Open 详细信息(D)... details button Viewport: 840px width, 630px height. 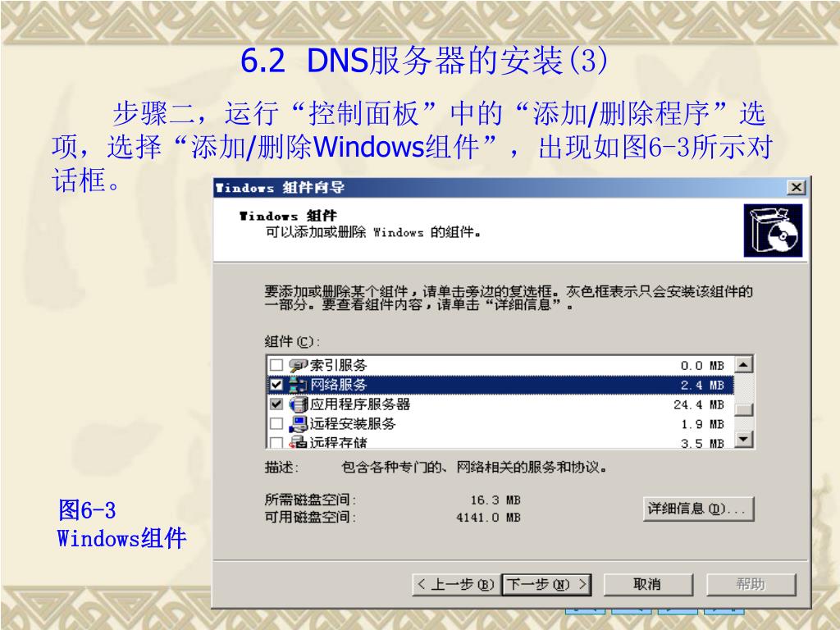(698, 509)
